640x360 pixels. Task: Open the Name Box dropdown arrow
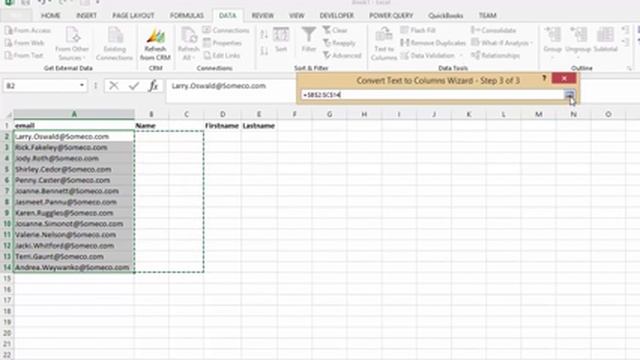click(x=82, y=85)
